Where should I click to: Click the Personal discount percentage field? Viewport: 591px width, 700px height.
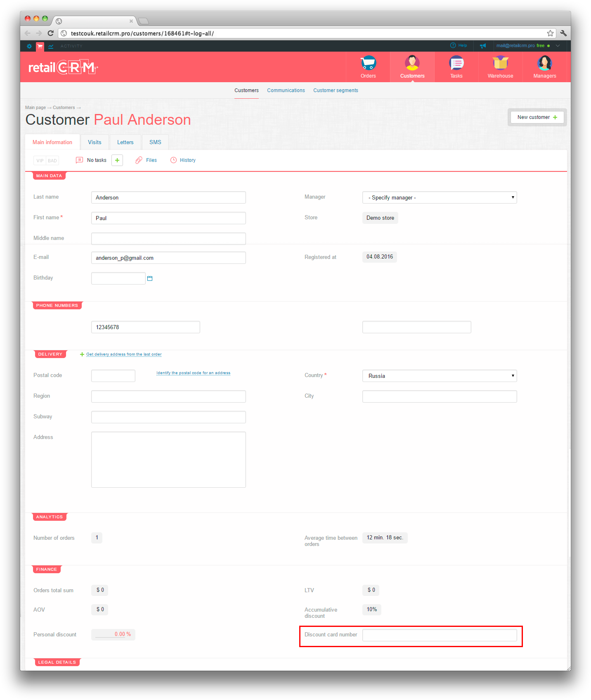coord(113,635)
